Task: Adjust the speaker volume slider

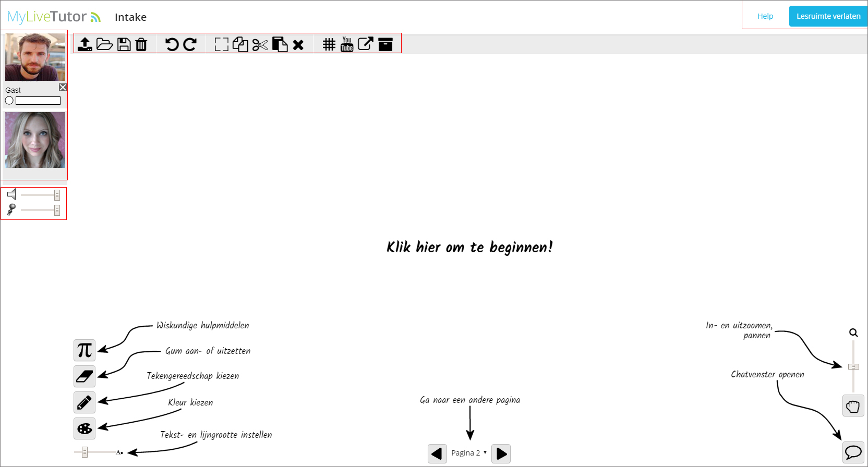Action: (x=41, y=195)
